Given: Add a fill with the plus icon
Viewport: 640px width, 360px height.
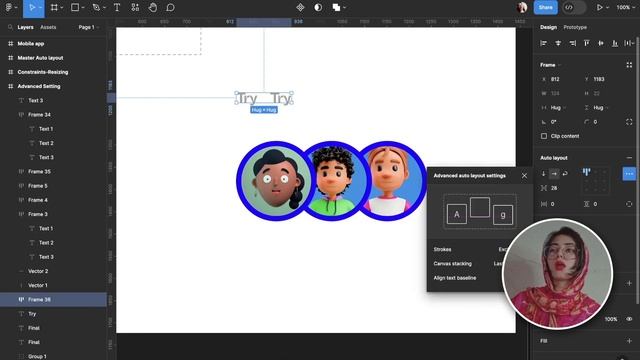Looking at the screenshot, I should [629, 341].
